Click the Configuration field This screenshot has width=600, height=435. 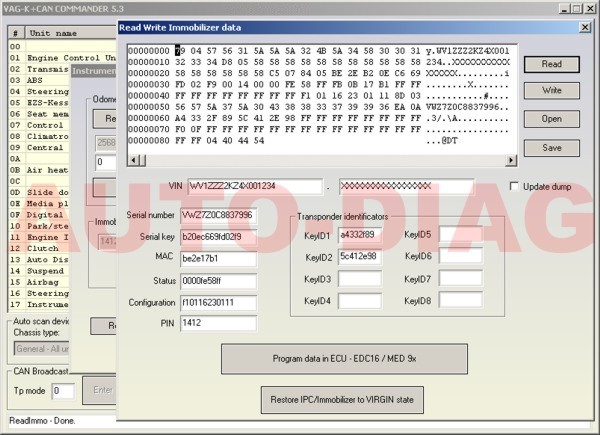pyautogui.click(x=218, y=303)
